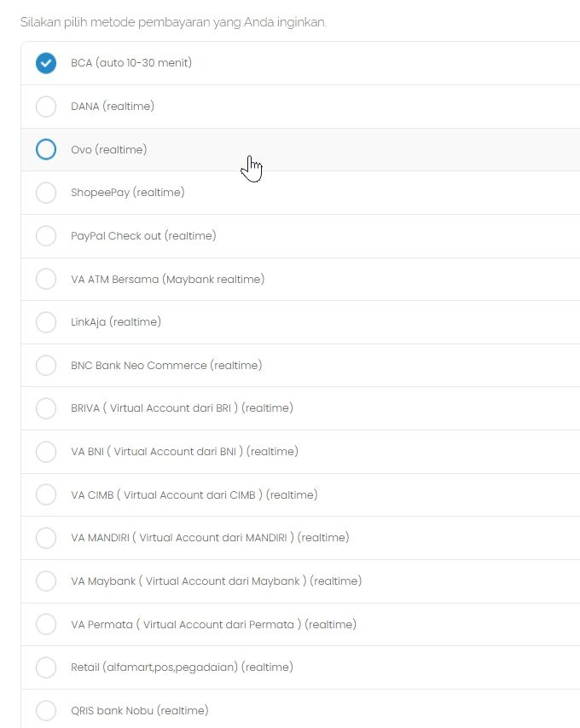Choose VA ATM Bersama radio button
The height and width of the screenshot is (728, 580).
[46, 279]
